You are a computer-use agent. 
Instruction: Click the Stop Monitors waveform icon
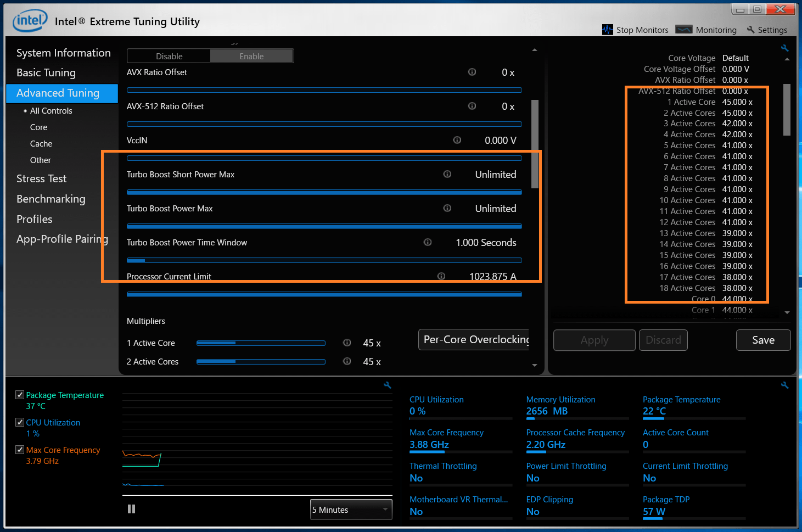click(607, 30)
